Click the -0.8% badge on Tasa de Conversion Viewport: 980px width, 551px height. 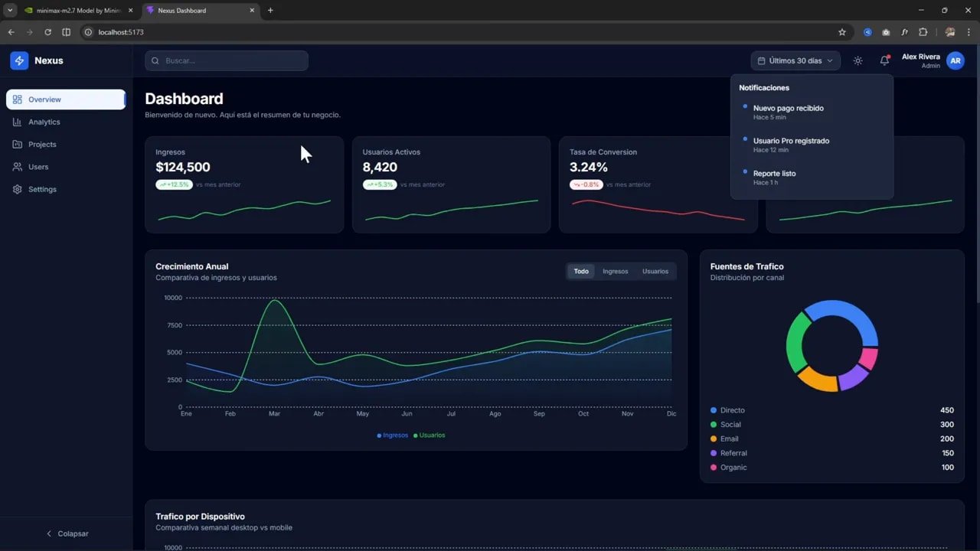pyautogui.click(x=586, y=184)
